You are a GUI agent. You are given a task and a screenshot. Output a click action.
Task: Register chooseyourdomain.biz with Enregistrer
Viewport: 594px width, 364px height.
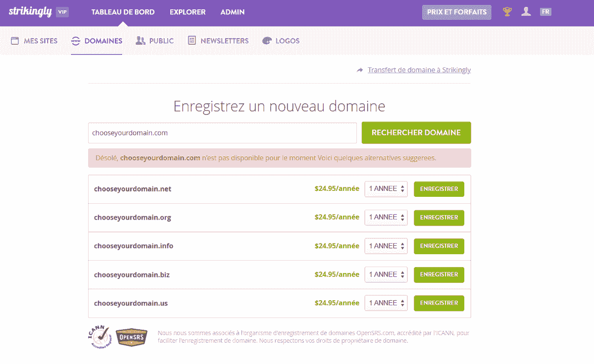439,274
